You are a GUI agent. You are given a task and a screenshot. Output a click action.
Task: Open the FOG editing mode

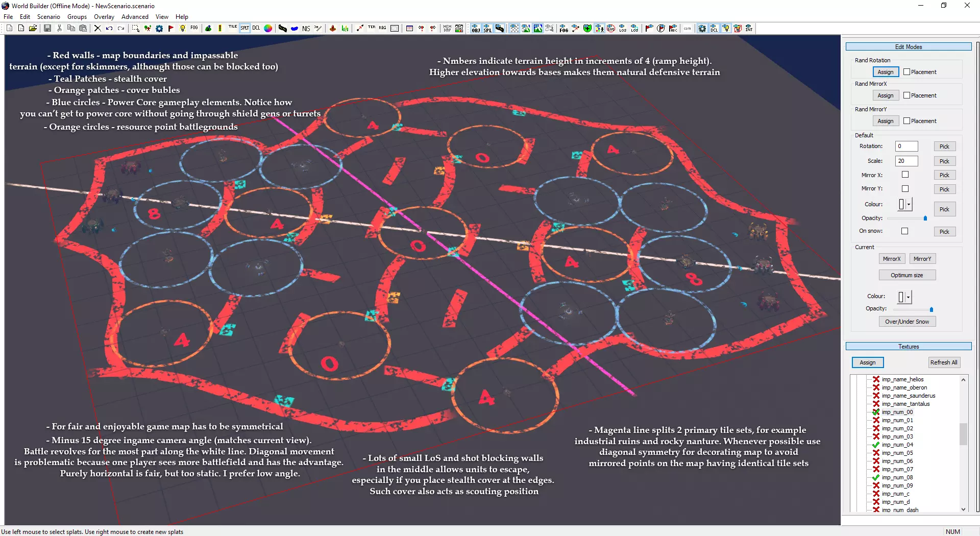click(x=194, y=29)
